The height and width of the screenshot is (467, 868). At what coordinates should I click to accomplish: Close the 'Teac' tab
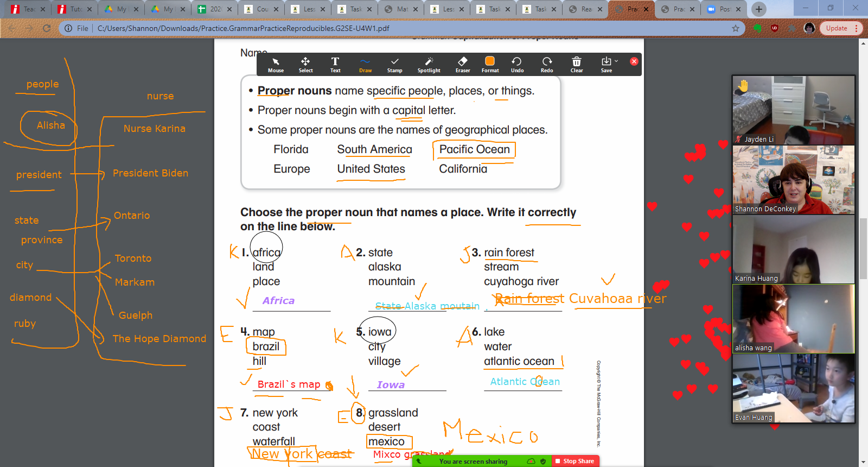(x=43, y=9)
